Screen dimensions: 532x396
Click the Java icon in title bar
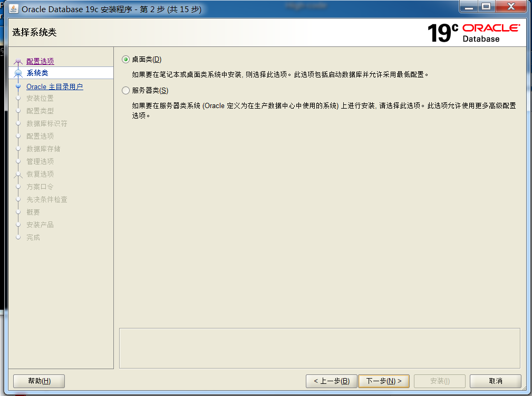pos(14,9)
